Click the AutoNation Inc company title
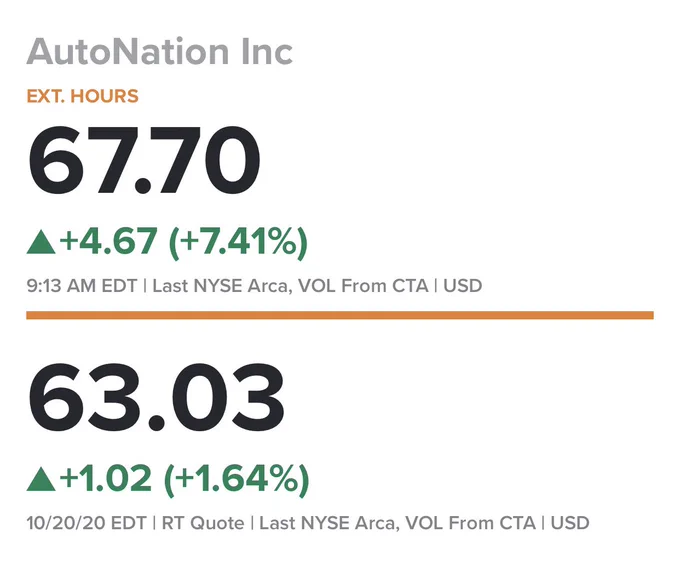680x561 pixels. click(x=160, y=52)
